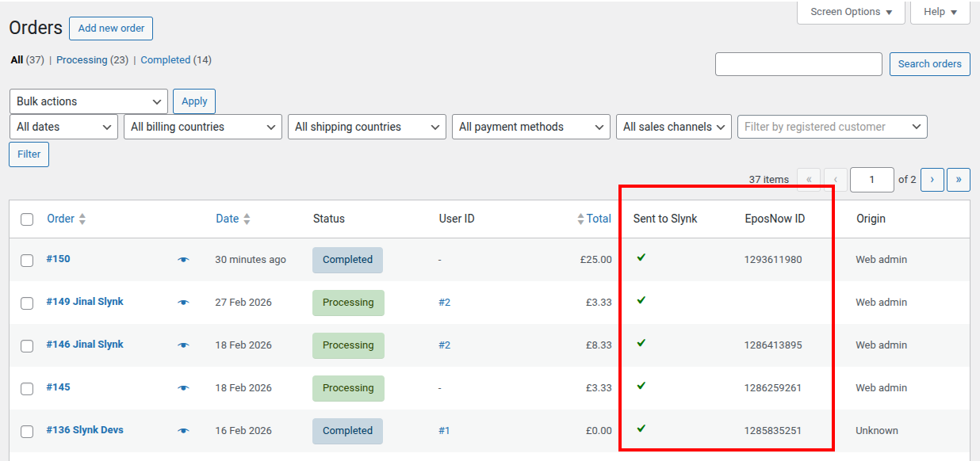The height and width of the screenshot is (461, 980).
Task: Focus the search orders text field
Action: click(x=798, y=64)
